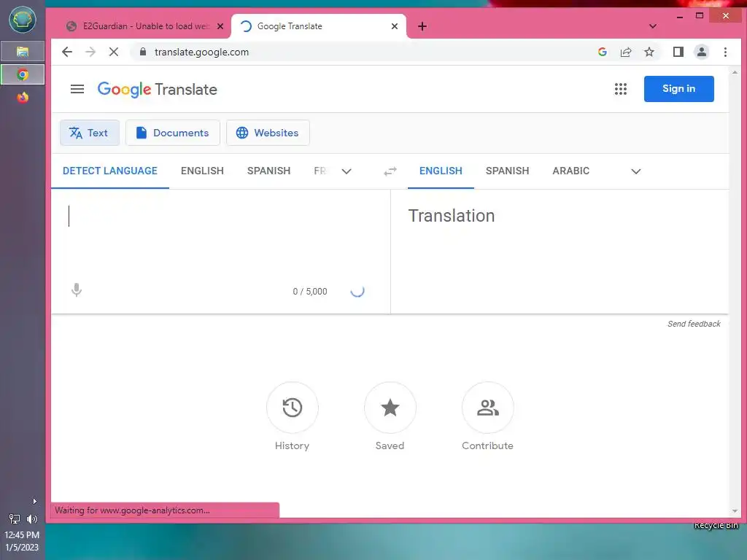Toggle Chrome side panel
The image size is (747, 560).
pos(678,52)
